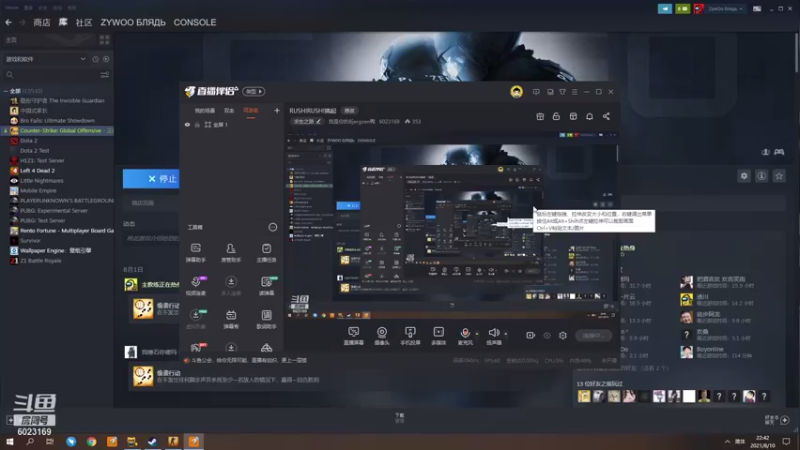Click the notification bell icon in the streaming app

point(589,116)
